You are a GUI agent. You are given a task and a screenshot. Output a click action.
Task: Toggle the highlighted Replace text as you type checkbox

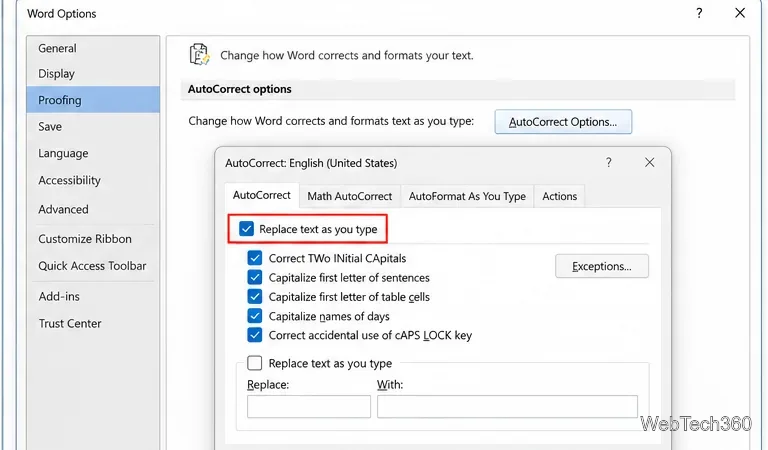pyautogui.click(x=246, y=229)
